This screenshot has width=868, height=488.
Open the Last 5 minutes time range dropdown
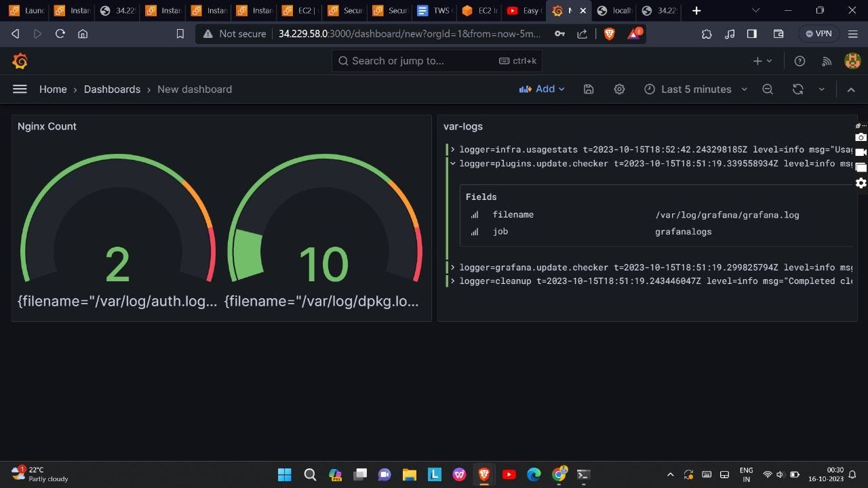tap(696, 89)
